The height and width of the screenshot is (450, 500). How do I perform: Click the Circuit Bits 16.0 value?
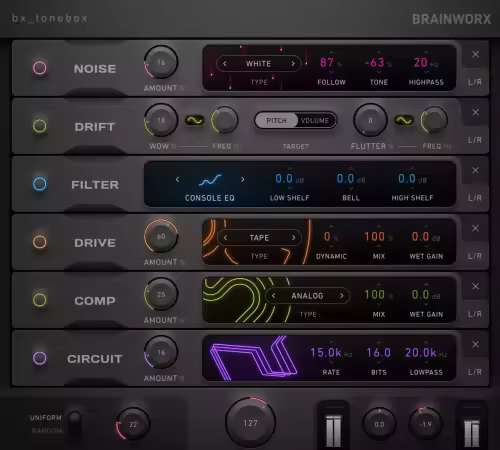[379, 353]
